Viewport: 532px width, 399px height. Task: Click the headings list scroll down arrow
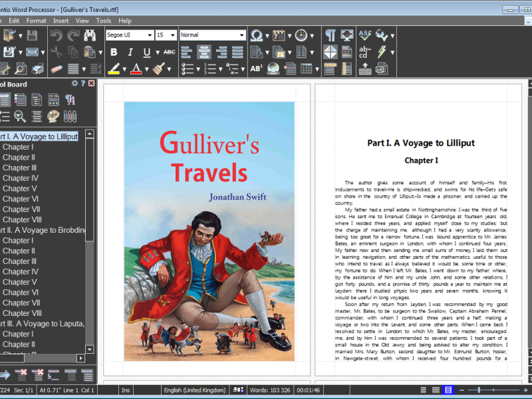pyautogui.click(x=90, y=349)
